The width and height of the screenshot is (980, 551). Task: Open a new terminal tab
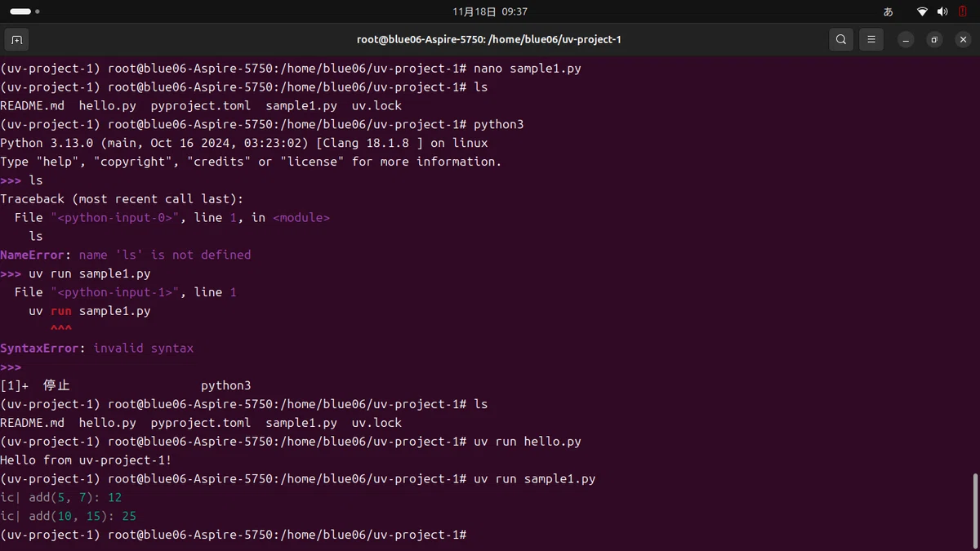coord(16,39)
